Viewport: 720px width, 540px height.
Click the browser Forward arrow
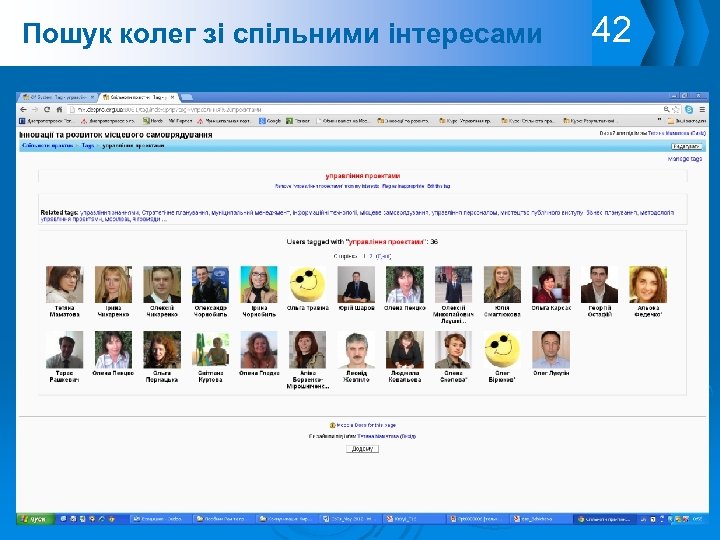coord(35,110)
